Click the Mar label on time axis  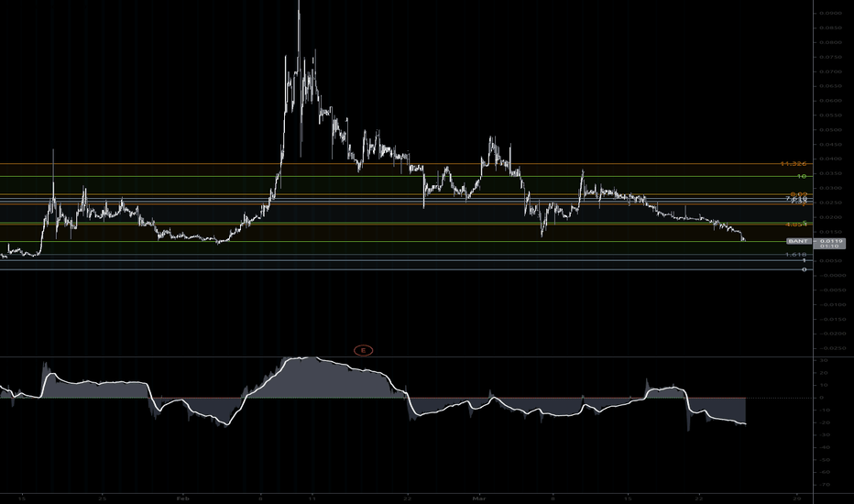coord(478,498)
